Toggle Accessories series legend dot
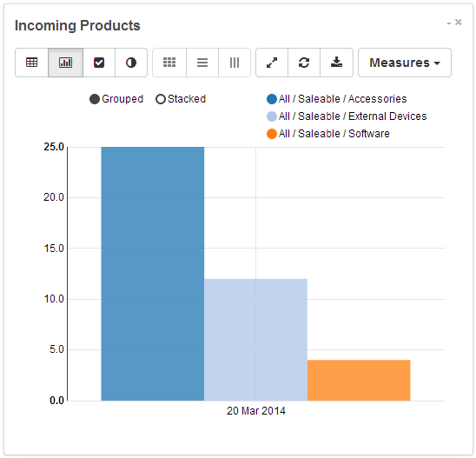The height and width of the screenshot is (458, 476). 272,99
